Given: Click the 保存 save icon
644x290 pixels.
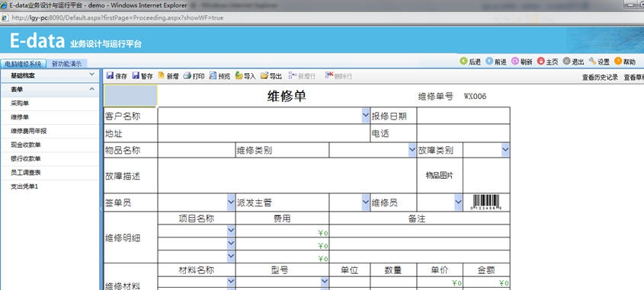Looking at the screenshot, I should [110, 75].
